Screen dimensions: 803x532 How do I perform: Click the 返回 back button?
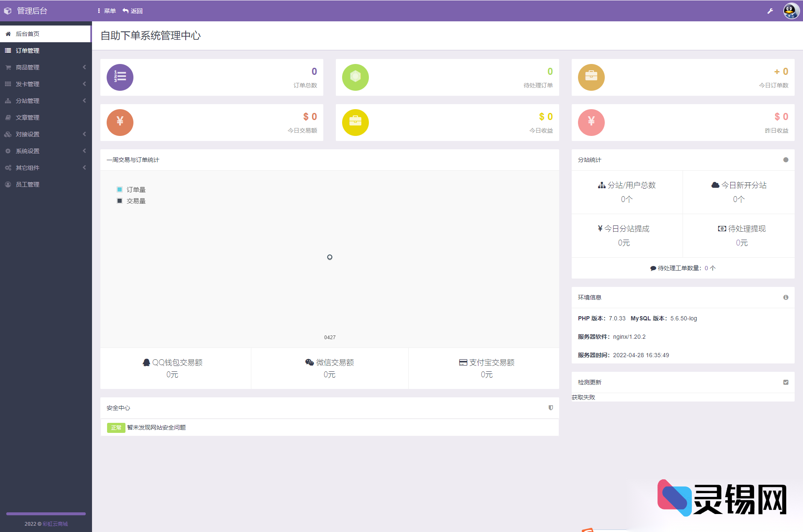pos(133,11)
